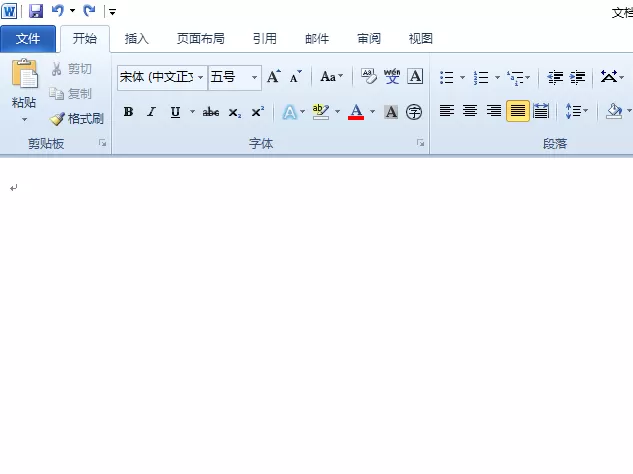
Task: Open font color dropdown arrow
Action: [x=373, y=112]
